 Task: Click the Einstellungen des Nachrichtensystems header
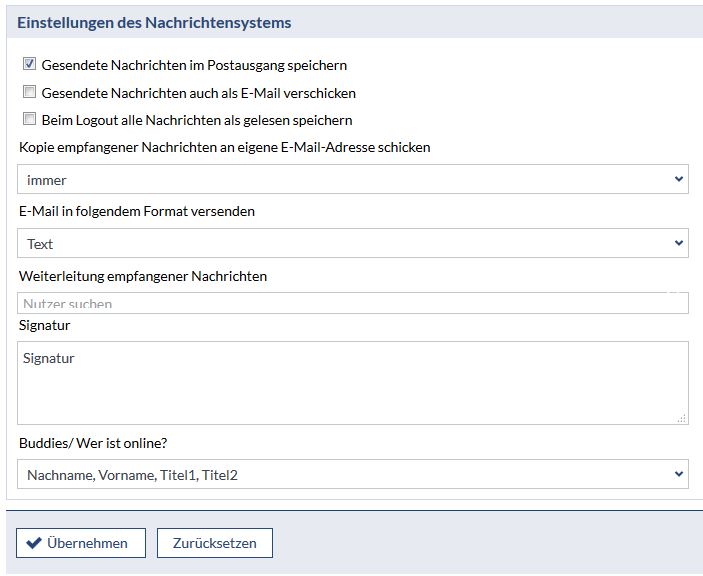coord(154,21)
